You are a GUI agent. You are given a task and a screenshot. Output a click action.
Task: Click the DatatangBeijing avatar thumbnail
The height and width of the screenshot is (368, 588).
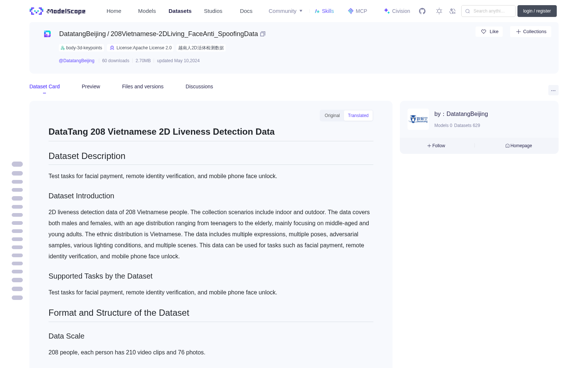pyautogui.click(x=418, y=119)
